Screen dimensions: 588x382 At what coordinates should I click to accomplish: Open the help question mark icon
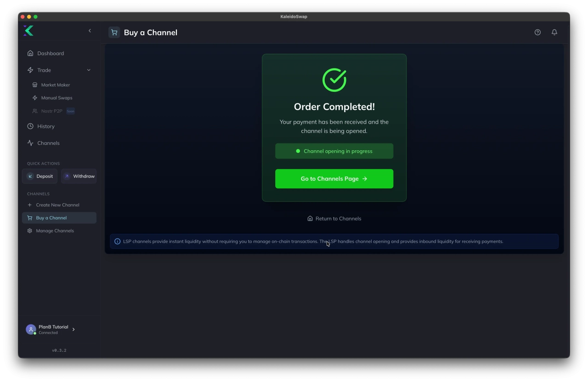(x=537, y=32)
